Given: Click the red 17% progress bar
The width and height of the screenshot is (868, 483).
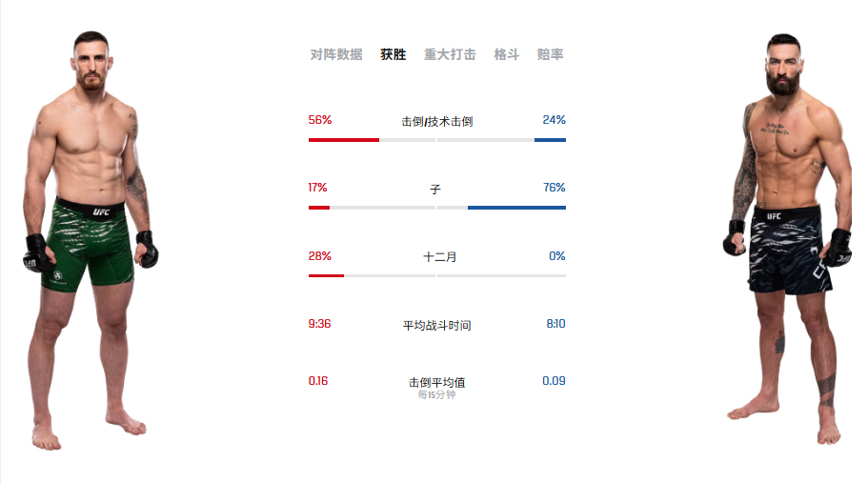Looking at the screenshot, I should [319, 208].
